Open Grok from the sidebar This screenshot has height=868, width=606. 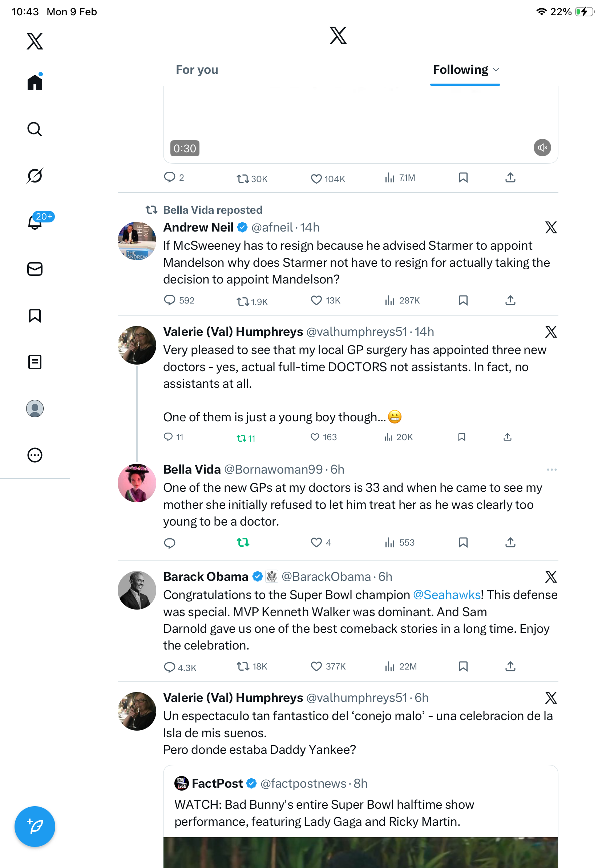[x=35, y=176]
